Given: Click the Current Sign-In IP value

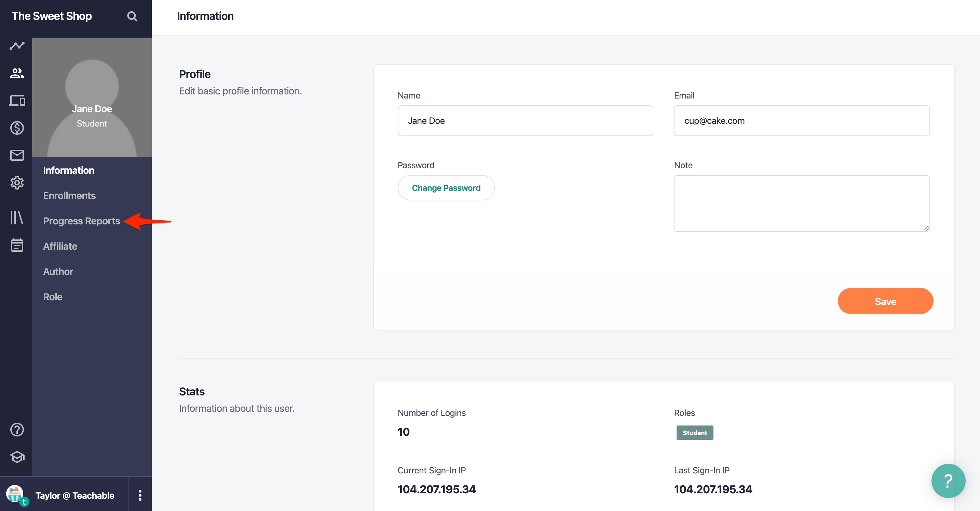Looking at the screenshot, I should [x=436, y=489].
